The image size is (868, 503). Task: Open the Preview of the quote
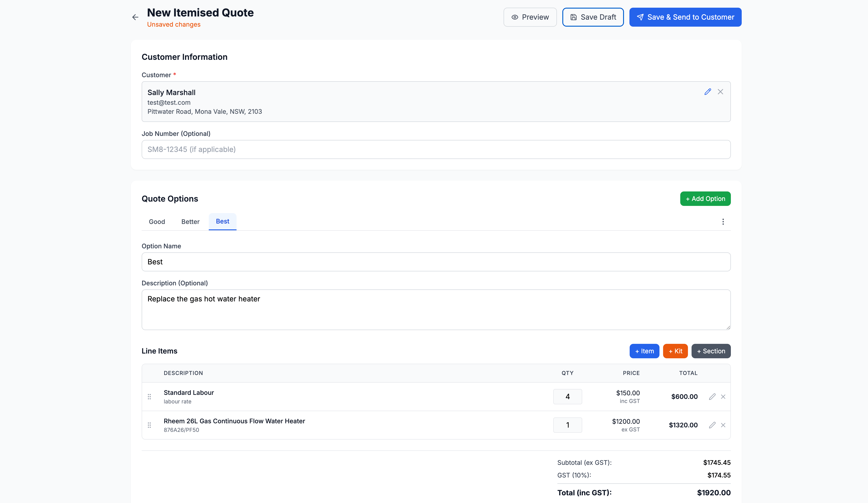coord(530,17)
